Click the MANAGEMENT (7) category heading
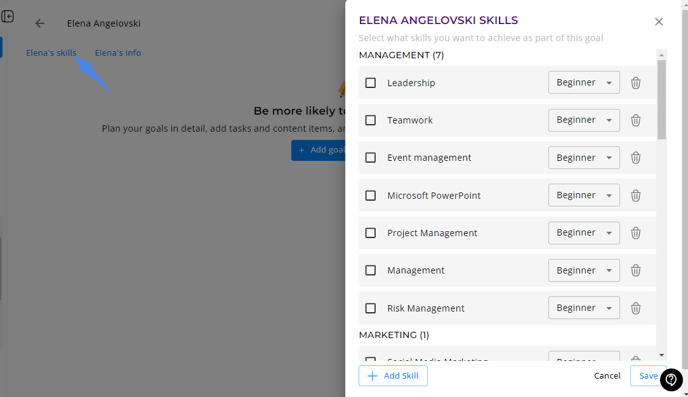Image resolution: width=688 pixels, height=397 pixels. [x=401, y=55]
